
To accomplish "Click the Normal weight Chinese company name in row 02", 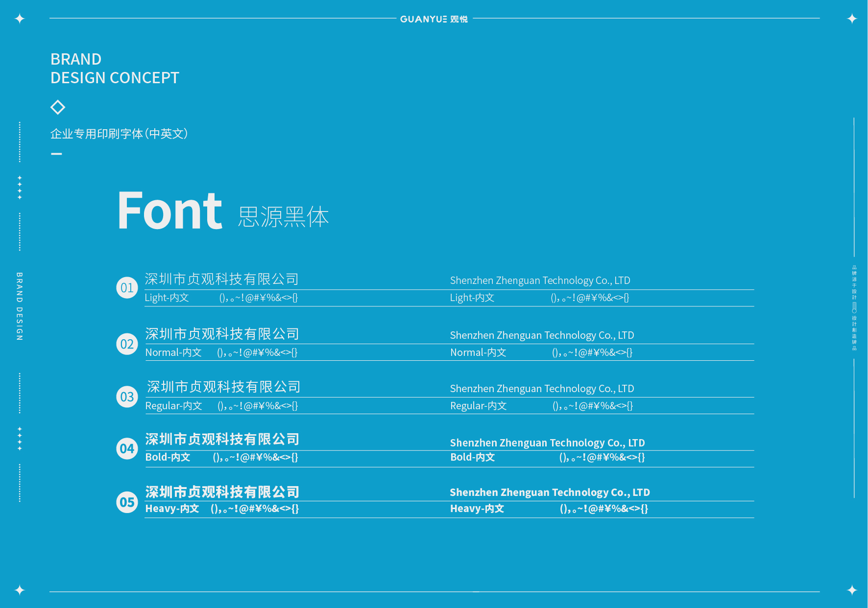I will click(x=222, y=334).
